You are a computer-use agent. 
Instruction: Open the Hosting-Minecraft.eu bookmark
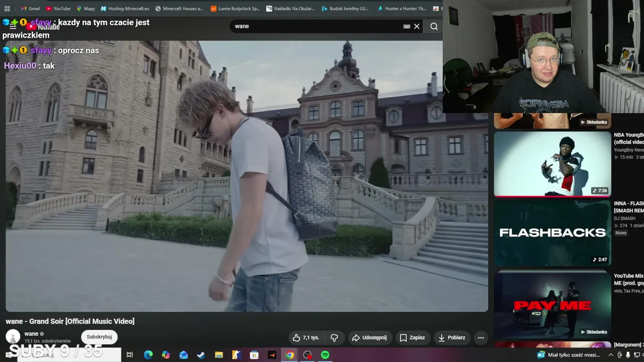point(125,9)
